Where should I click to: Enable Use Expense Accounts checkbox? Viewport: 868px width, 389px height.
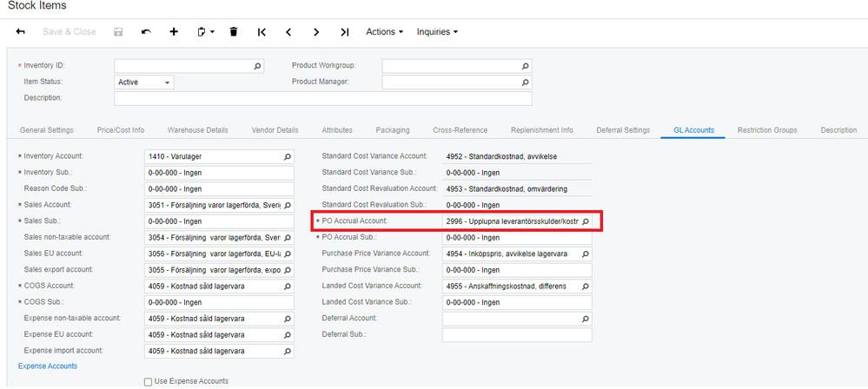(x=148, y=381)
